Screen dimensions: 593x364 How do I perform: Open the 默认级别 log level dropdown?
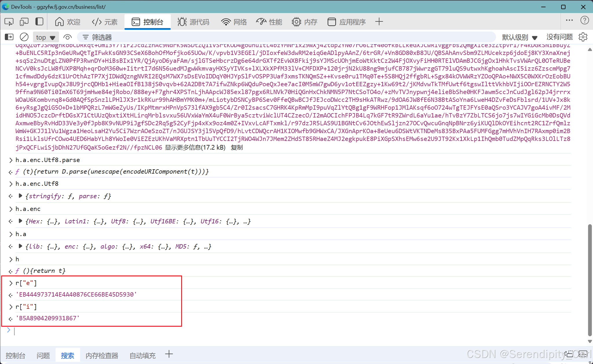pos(519,37)
